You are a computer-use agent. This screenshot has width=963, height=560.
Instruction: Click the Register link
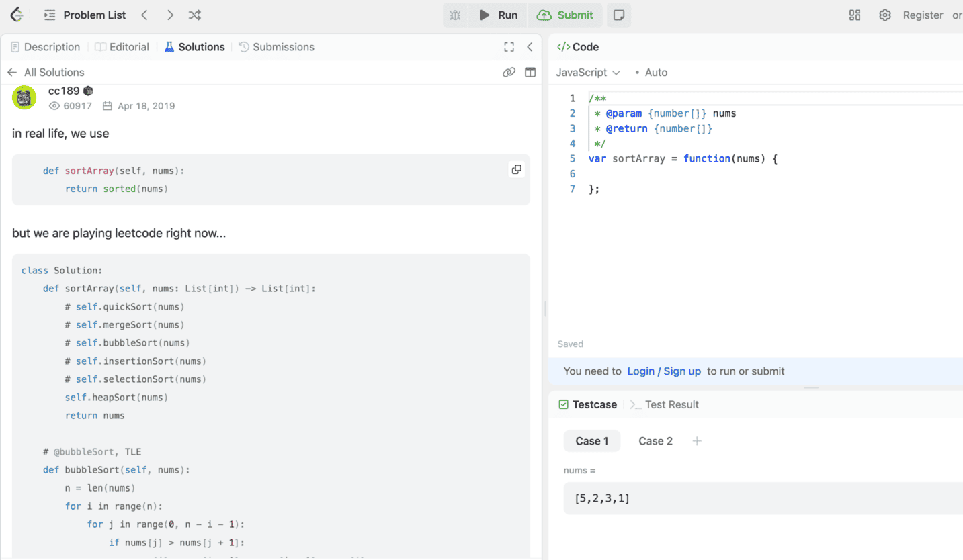923,15
